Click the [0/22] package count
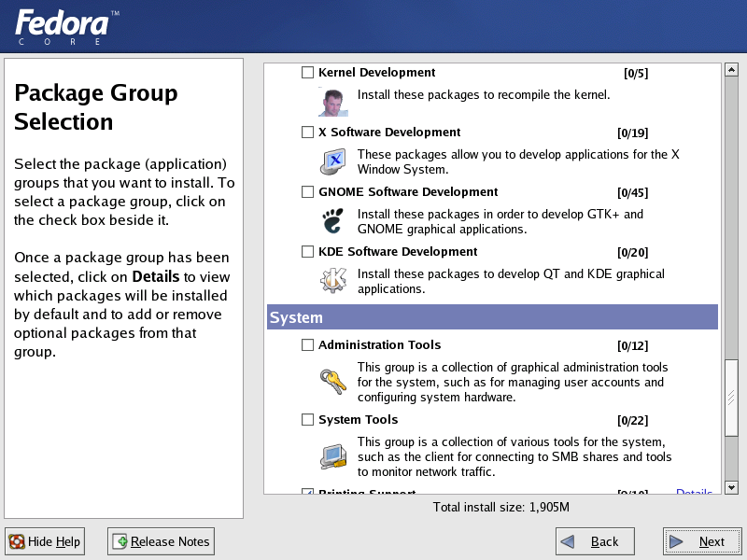This screenshot has height=560, width=747. coord(633,421)
